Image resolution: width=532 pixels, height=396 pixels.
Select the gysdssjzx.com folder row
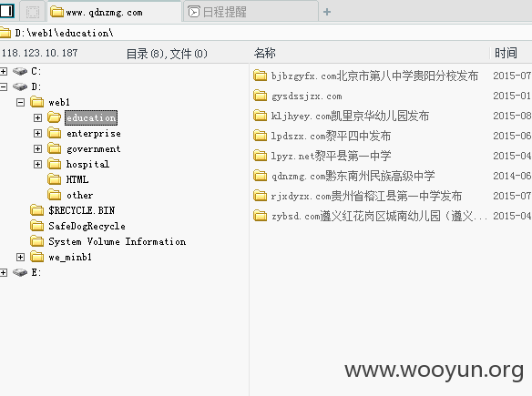[x=307, y=96]
